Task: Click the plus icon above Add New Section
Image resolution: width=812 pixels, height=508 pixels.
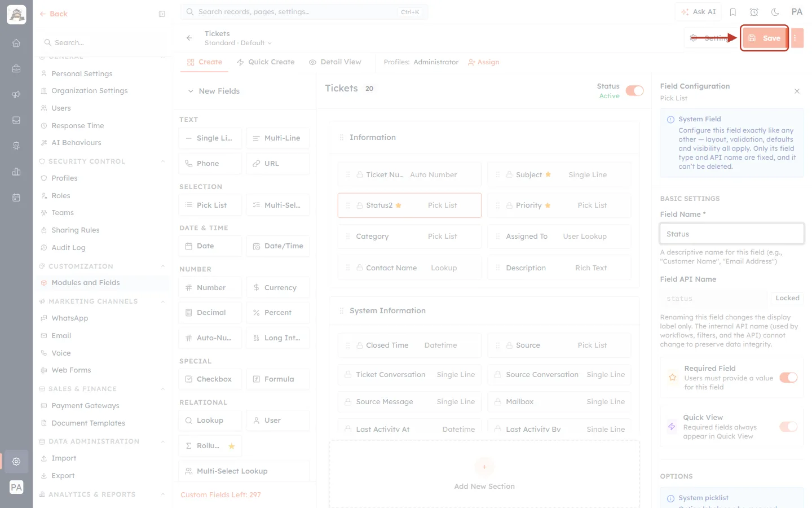Action: pyautogui.click(x=484, y=467)
